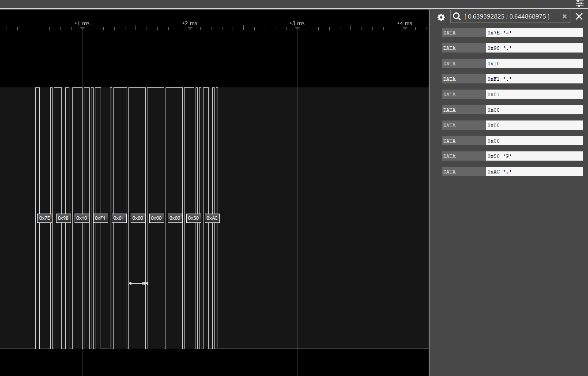Select the 0x98 data row
The image size is (588, 376).
[513, 48]
